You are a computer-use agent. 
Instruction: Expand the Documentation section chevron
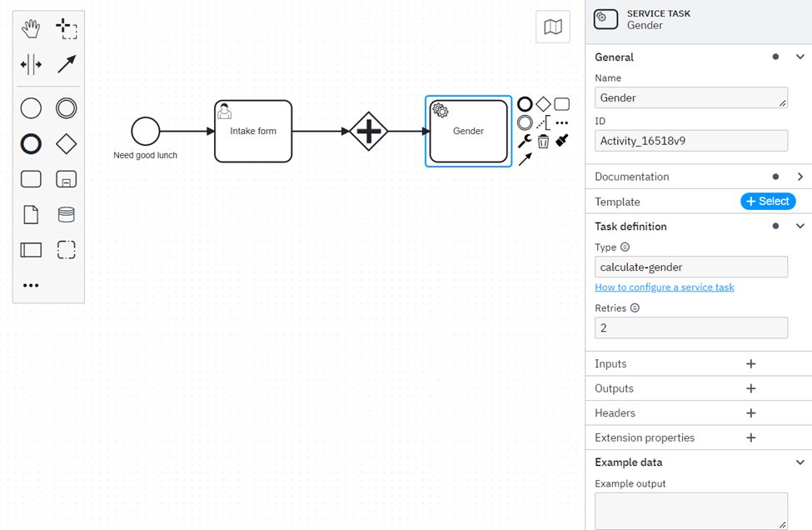(800, 177)
